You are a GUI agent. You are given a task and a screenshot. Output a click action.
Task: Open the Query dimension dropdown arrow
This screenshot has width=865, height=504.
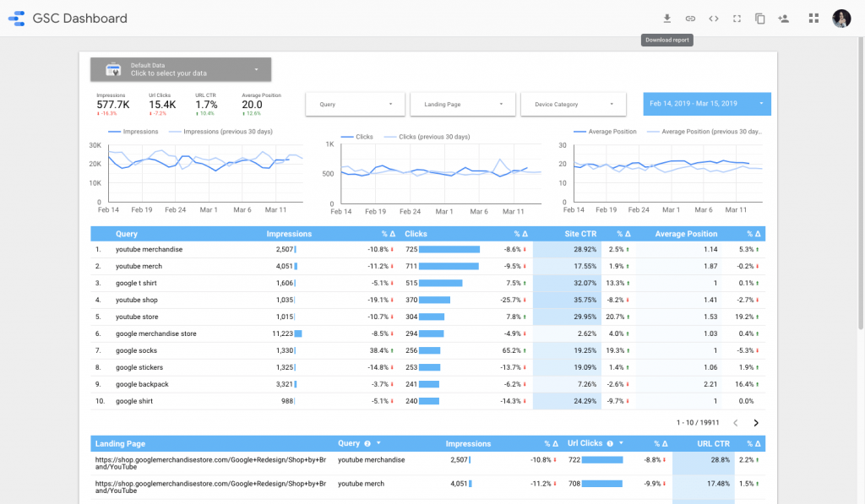pyautogui.click(x=378, y=442)
